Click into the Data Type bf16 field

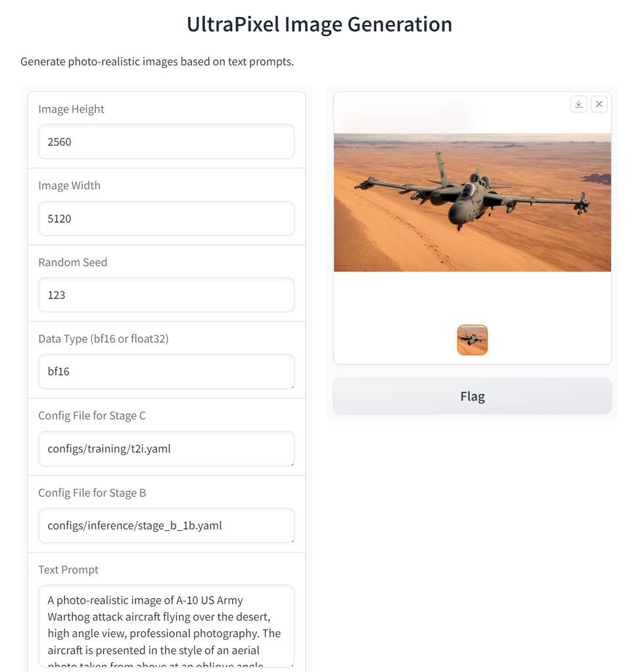click(x=166, y=372)
